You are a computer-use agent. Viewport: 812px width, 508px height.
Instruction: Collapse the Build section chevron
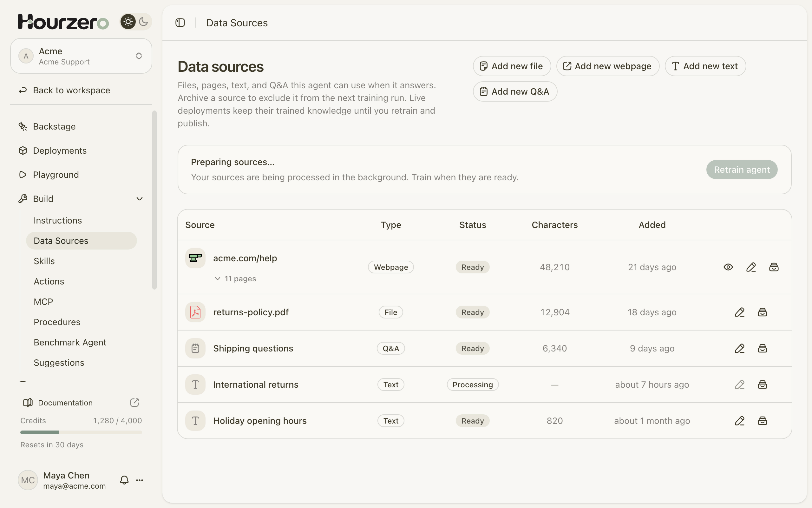pos(140,199)
